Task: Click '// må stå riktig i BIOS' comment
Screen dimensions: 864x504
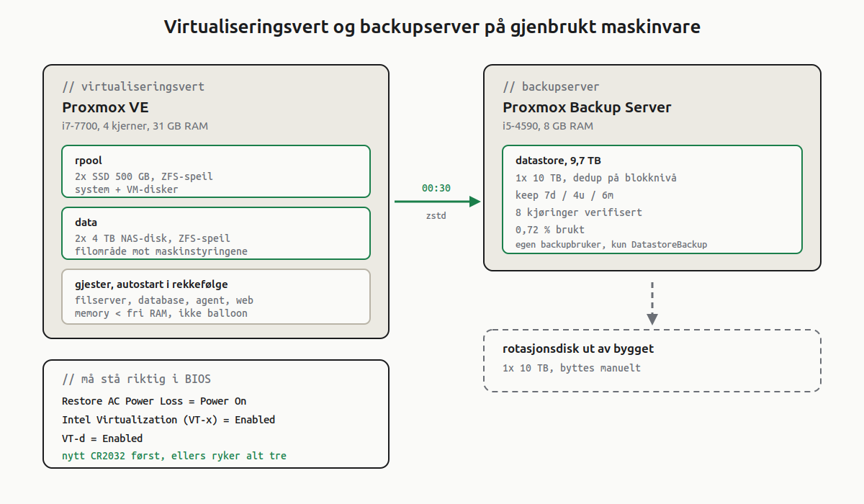Action: click(136, 379)
